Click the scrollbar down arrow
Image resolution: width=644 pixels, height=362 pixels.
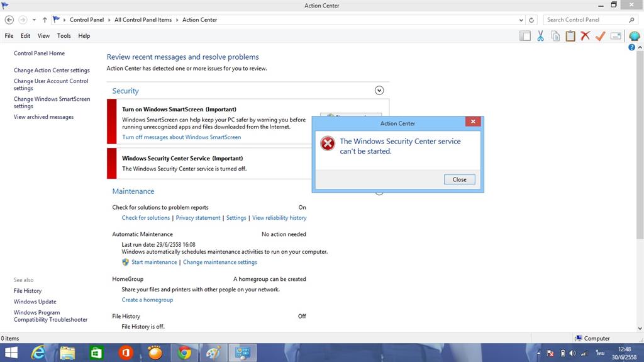click(x=640, y=328)
